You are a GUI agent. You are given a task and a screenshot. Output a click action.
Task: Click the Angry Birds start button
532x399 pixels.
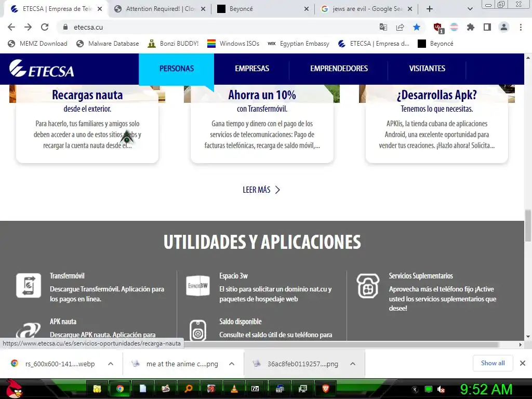pos(14,389)
